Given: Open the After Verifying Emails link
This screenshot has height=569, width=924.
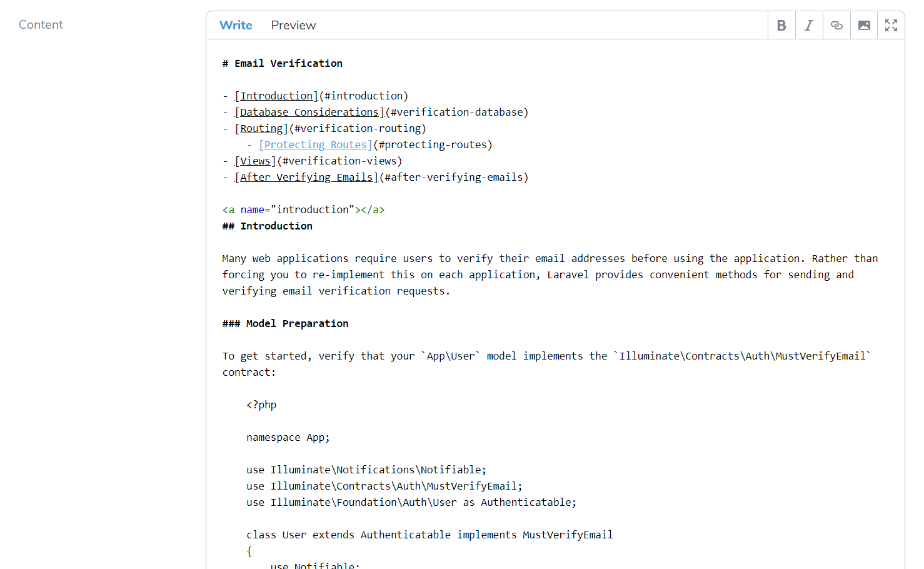Looking at the screenshot, I should 305,176.
